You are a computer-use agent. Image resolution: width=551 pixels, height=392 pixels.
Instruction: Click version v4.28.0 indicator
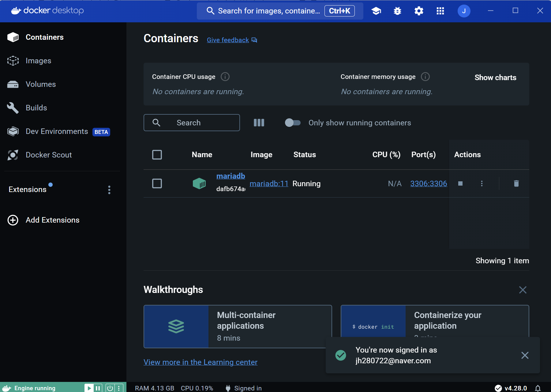tap(511, 388)
